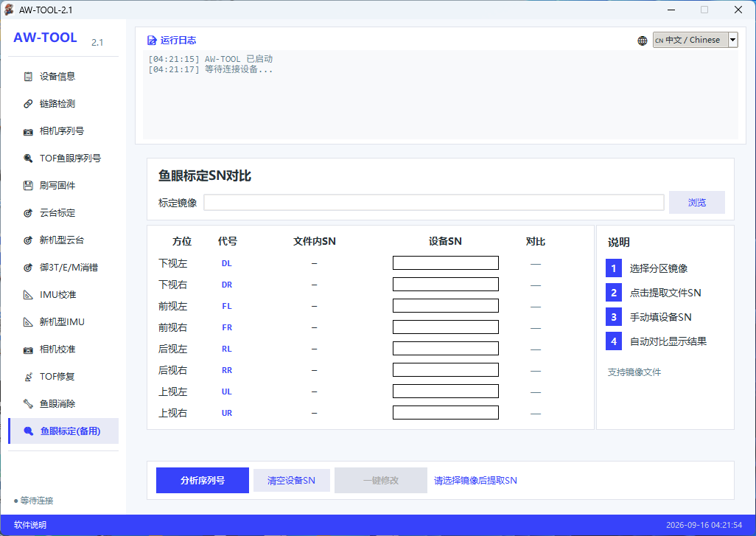The height and width of the screenshot is (536, 756).
Task: Click the 刷写固件 floppy disk icon
Action: click(29, 186)
